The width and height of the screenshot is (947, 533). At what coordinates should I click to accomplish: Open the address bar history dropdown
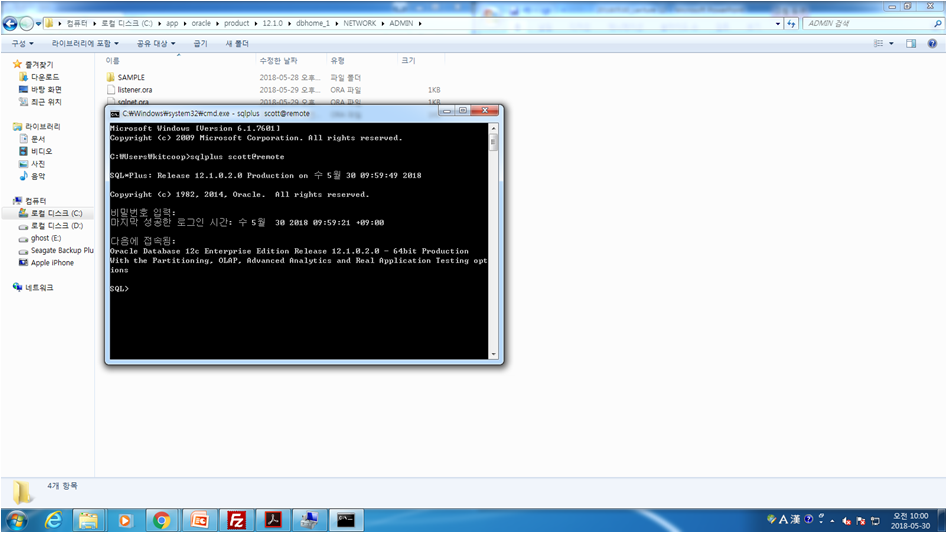(778, 24)
